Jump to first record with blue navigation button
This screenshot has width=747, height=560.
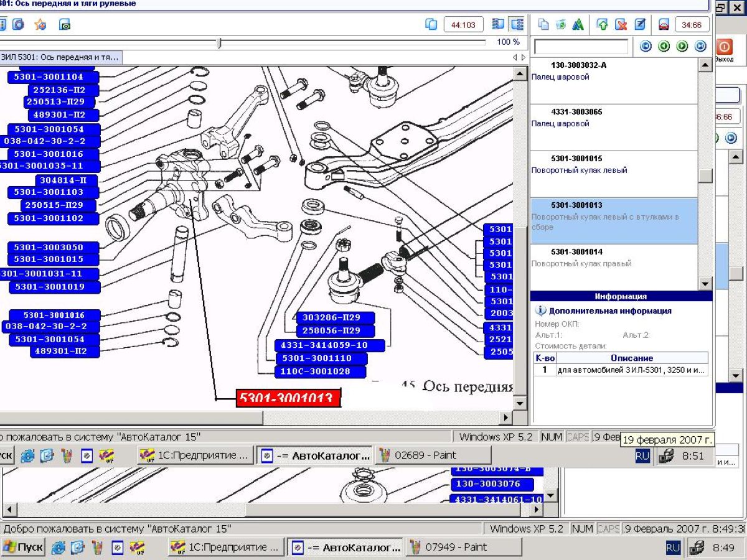646,46
